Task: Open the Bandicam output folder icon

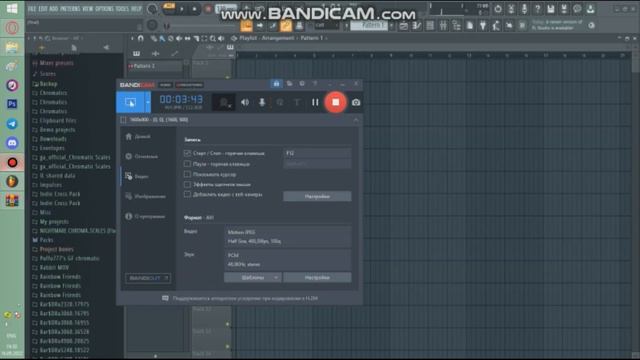Action: pos(289,84)
